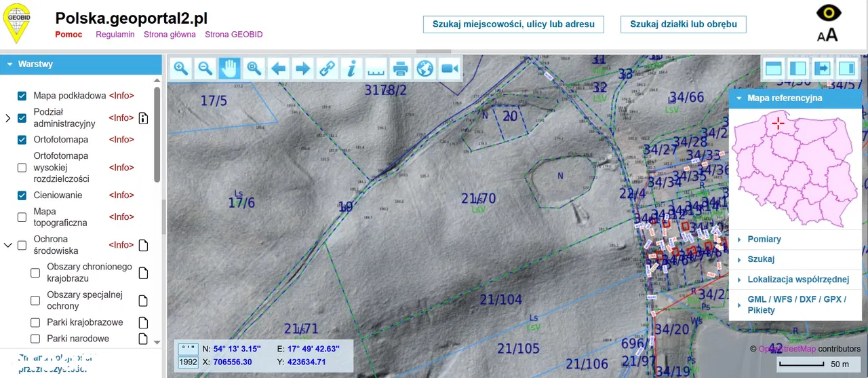Open the Regulamin page
This screenshot has height=378, width=868.
pyautogui.click(x=115, y=35)
